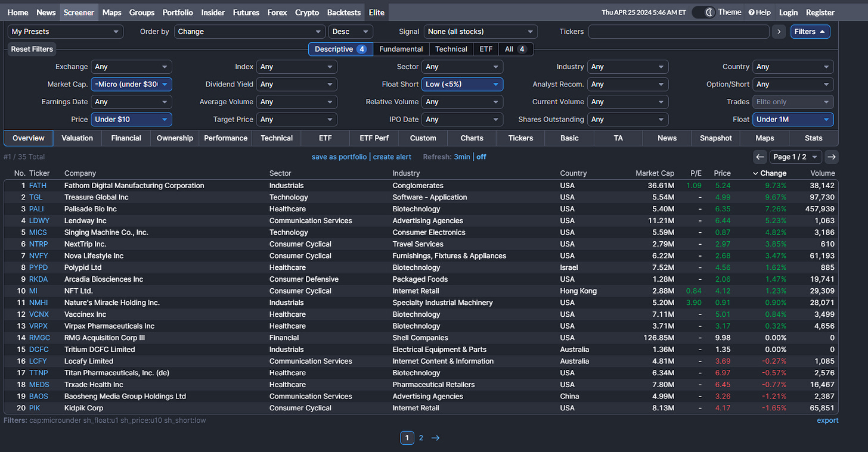Switch to the Charts view tab
The width and height of the screenshot is (868, 452).
(472, 138)
